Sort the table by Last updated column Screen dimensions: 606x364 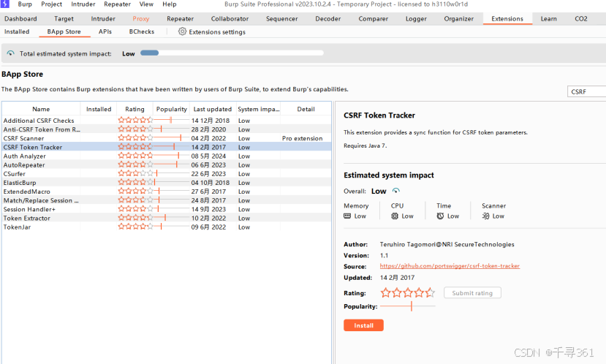click(x=213, y=109)
